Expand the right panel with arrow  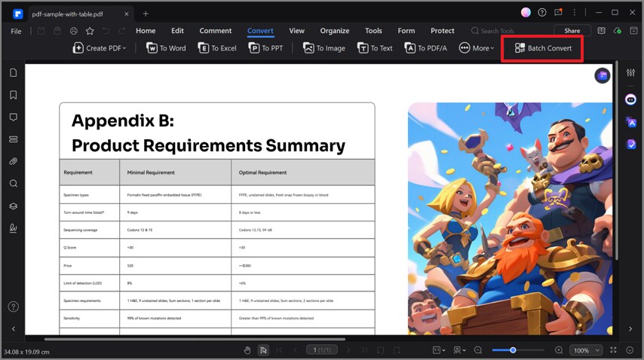click(630, 329)
